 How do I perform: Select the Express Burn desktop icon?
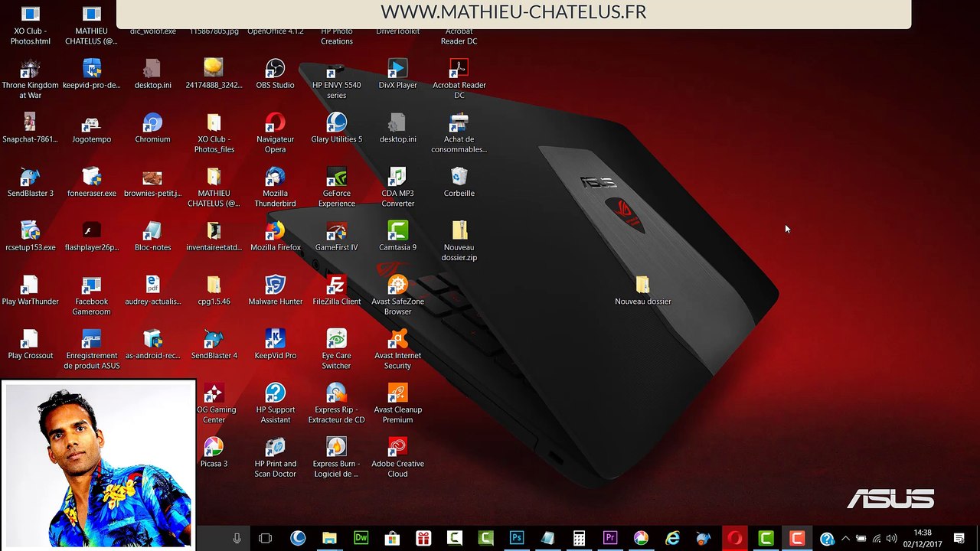(x=336, y=458)
